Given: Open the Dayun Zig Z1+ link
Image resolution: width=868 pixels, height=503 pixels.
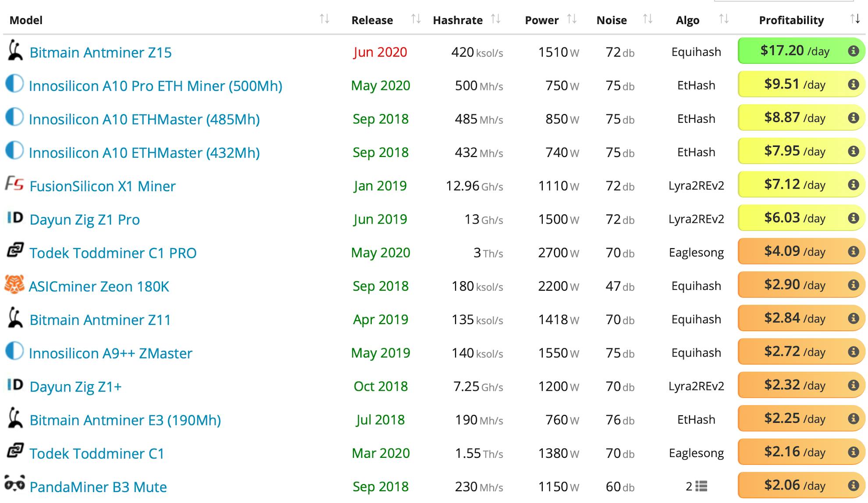Looking at the screenshot, I should (x=75, y=387).
